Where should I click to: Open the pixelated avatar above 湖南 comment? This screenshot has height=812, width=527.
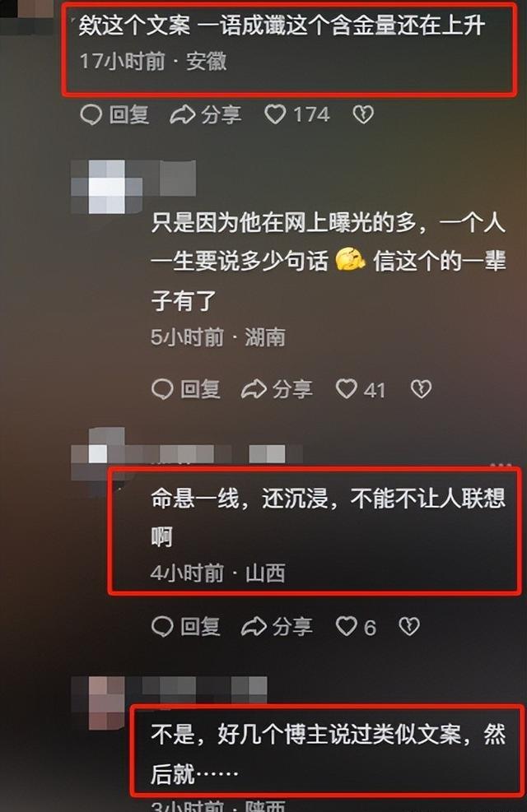coord(107,187)
